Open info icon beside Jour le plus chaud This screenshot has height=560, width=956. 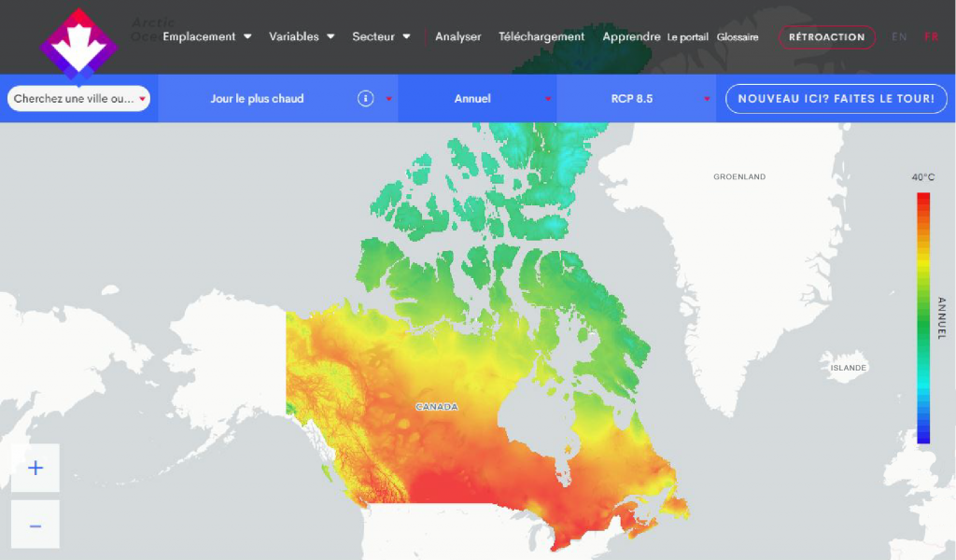366,99
